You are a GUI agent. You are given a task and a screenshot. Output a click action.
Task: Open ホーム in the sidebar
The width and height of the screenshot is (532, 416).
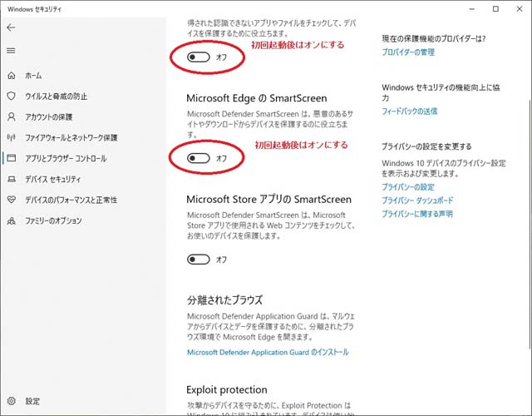point(33,76)
